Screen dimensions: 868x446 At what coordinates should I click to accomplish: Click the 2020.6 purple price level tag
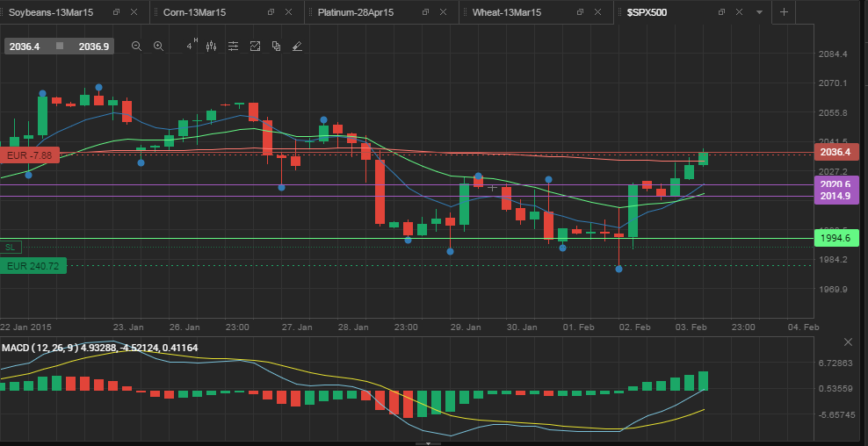(835, 184)
